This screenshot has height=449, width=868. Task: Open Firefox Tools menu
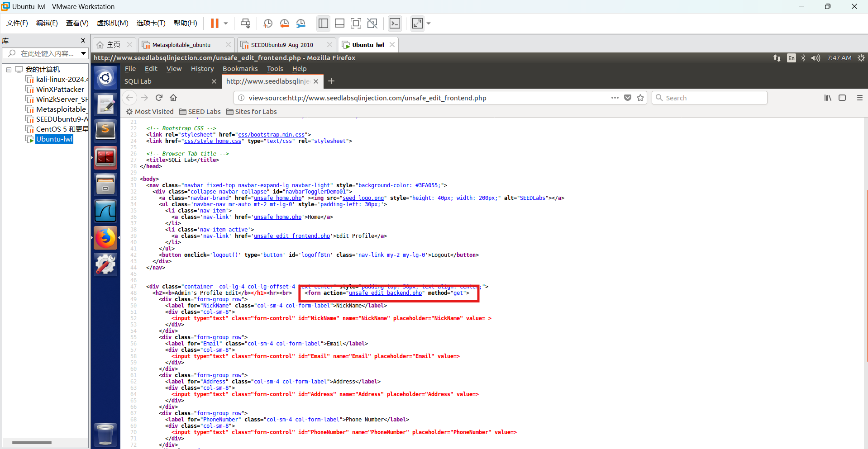275,69
